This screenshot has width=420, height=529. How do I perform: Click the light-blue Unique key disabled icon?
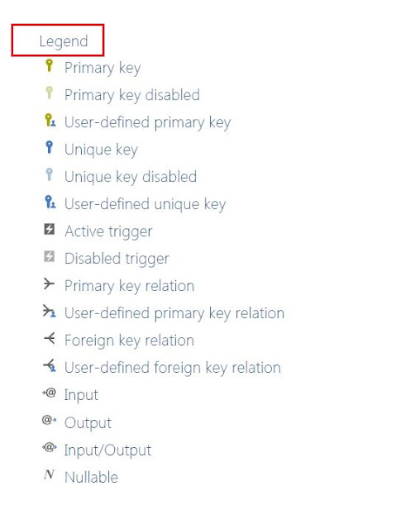click(x=50, y=174)
